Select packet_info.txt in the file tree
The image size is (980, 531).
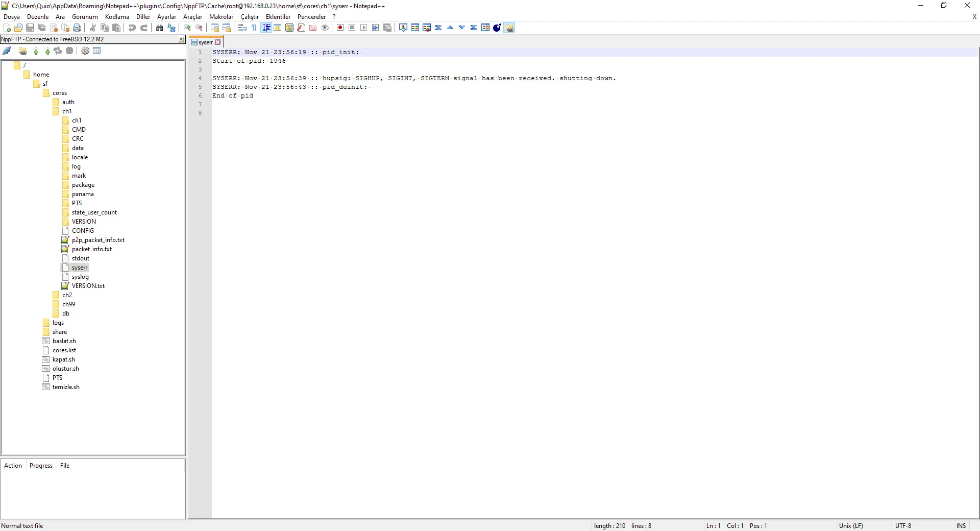(92, 249)
